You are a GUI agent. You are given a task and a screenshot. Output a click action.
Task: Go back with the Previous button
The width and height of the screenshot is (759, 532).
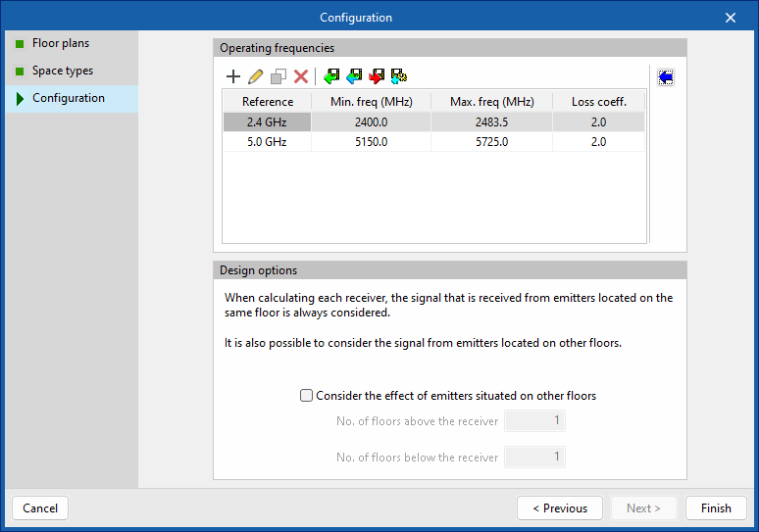pyautogui.click(x=560, y=508)
